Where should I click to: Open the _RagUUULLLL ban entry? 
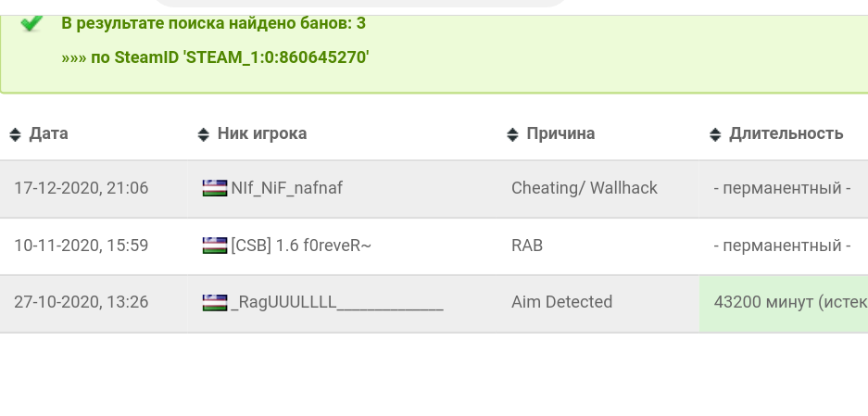(x=336, y=302)
